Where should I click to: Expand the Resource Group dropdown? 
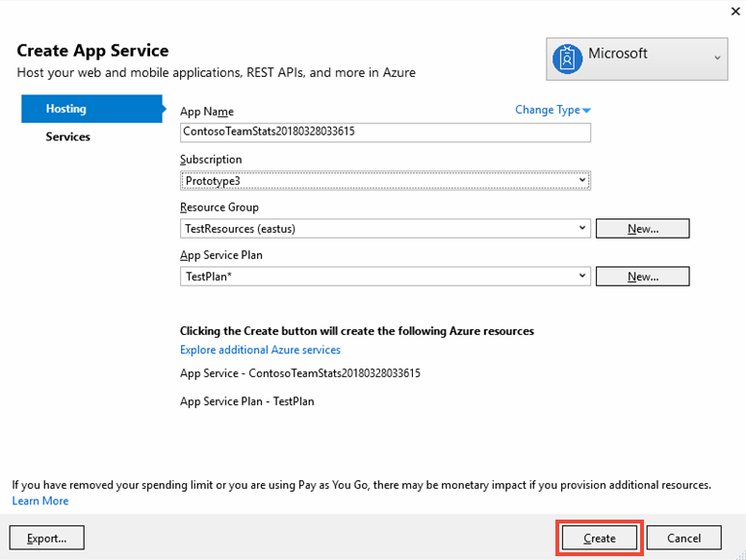[385, 229]
